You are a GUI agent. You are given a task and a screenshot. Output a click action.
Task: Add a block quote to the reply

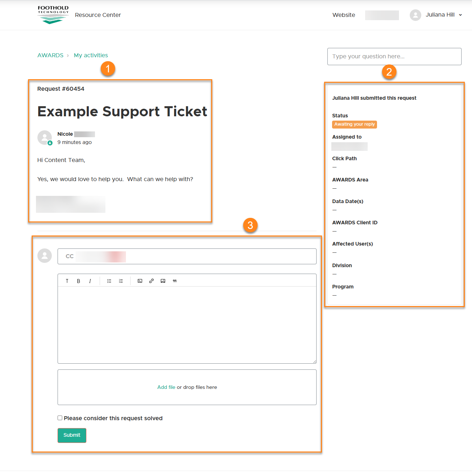(x=174, y=281)
